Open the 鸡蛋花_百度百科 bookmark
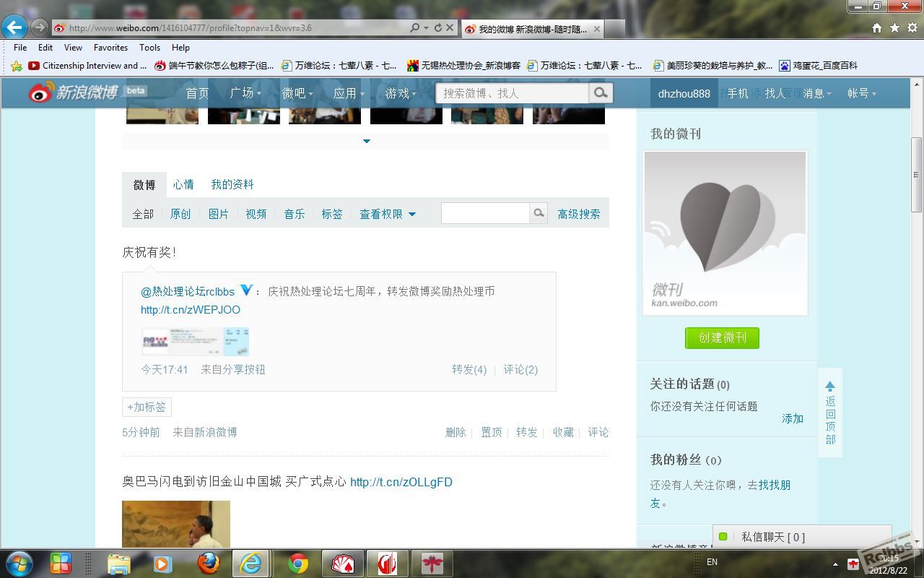This screenshot has height=578, width=924. tap(819, 66)
